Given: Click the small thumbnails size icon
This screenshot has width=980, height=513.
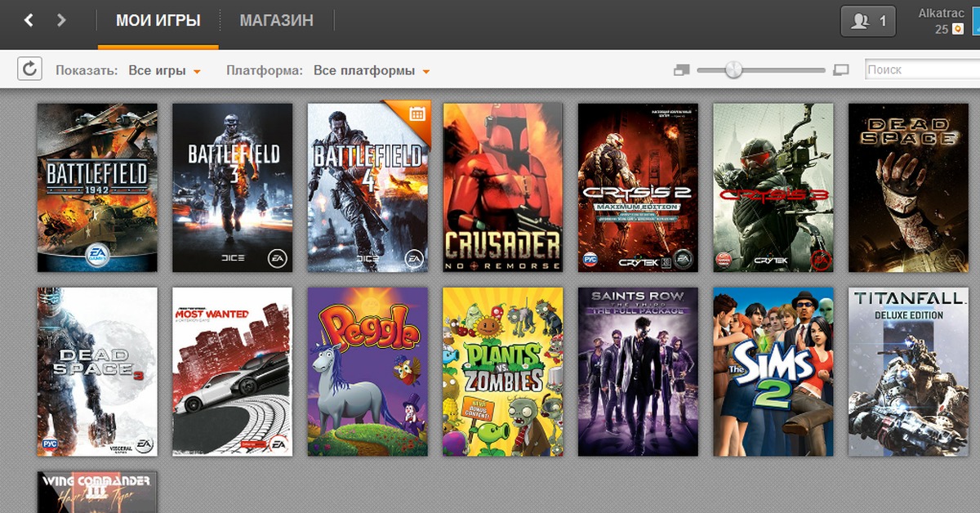Looking at the screenshot, I should coord(681,71).
